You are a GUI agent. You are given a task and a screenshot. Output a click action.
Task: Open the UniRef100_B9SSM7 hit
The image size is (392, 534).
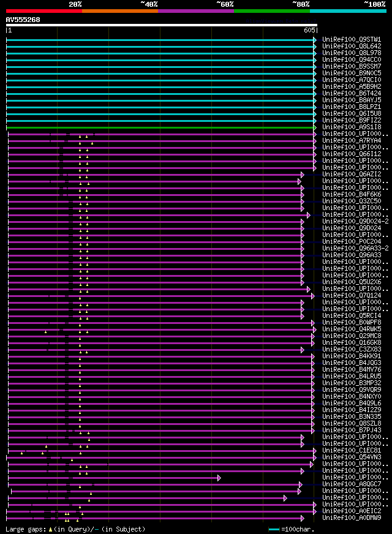point(352,66)
